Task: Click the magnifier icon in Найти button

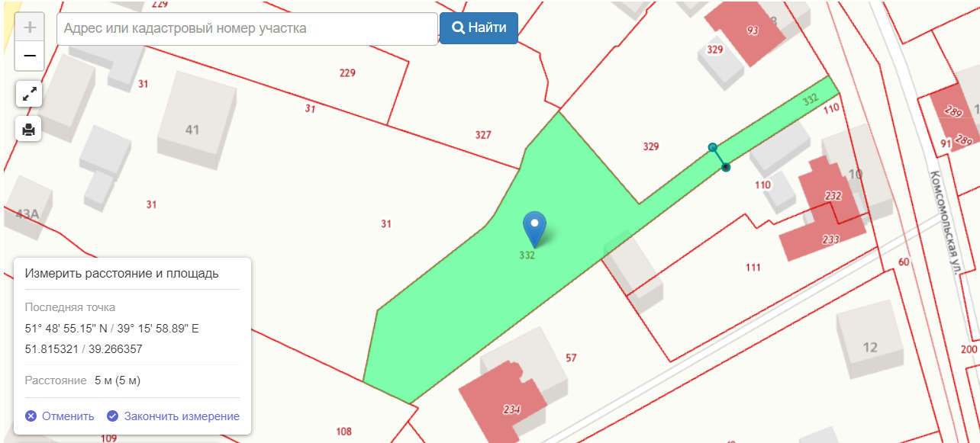Action: [x=458, y=27]
